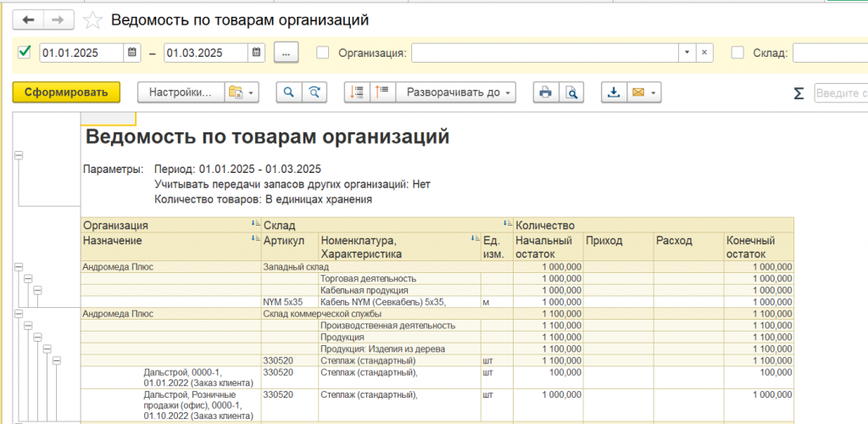
Task: Open the Настройки... button
Action: (181, 92)
